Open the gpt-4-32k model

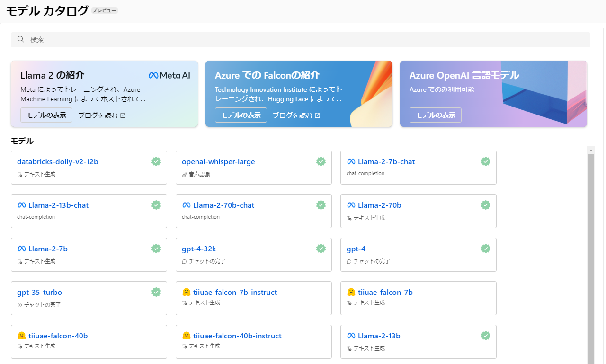coord(199,249)
